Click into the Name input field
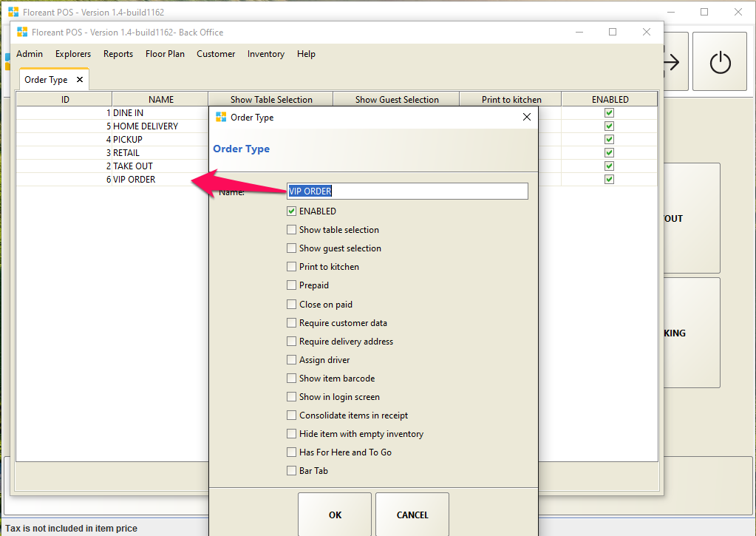The image size is (756, 536). click(x=407, y=191)
